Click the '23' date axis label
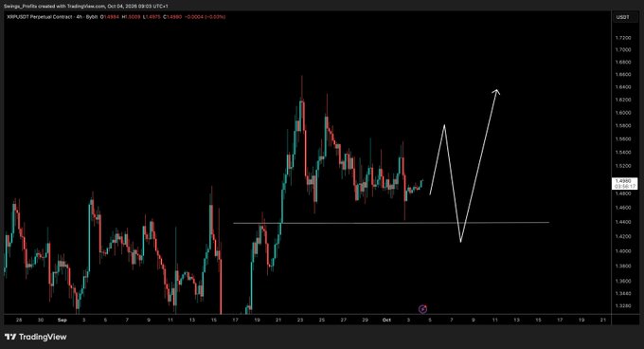 pyautogui.click(x=300, y=320)
